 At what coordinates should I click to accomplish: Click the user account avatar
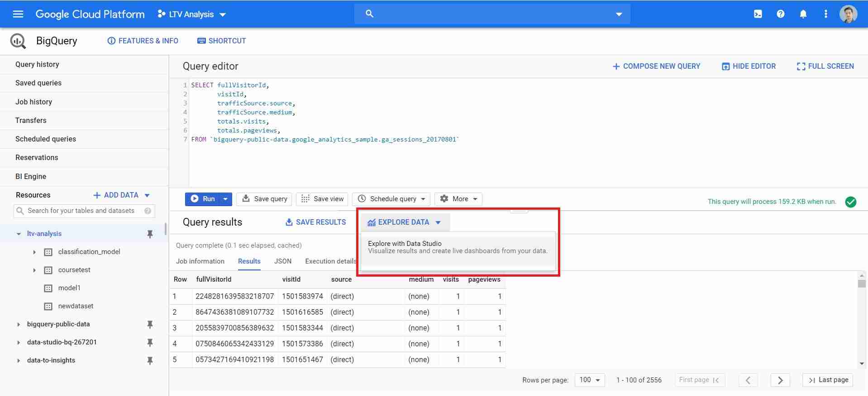coord(848,14)
